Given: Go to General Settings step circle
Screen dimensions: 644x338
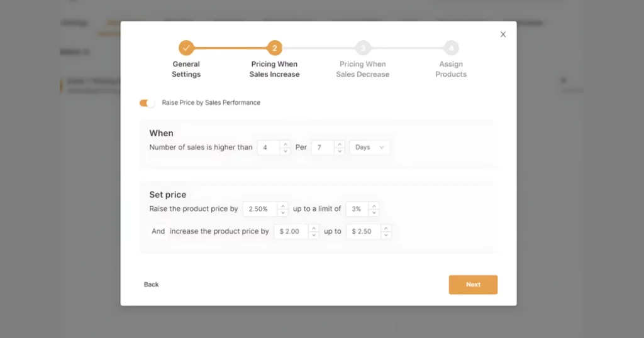Looking at the screenshot, I should click(x=186, y=48).
